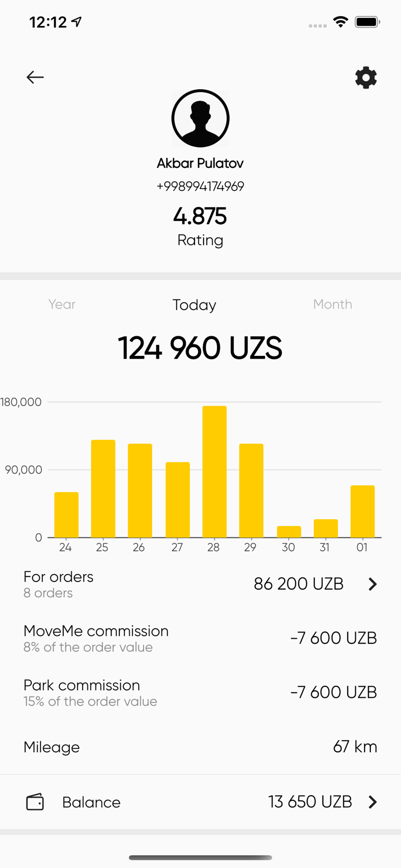Image resolution: width=401 pixels, height=868 pixels.
Task: Tap the cellular signal dots
Action: pos(318,24)
